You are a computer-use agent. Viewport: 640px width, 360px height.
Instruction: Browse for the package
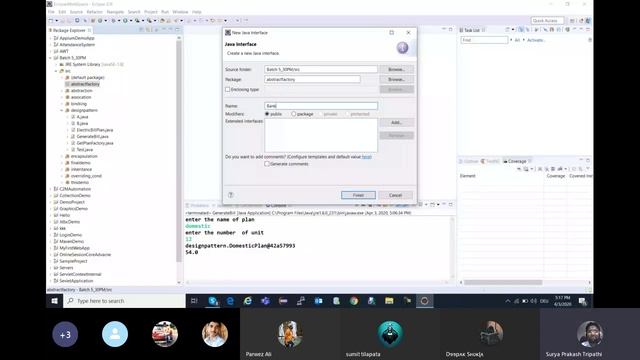point(396,79)
